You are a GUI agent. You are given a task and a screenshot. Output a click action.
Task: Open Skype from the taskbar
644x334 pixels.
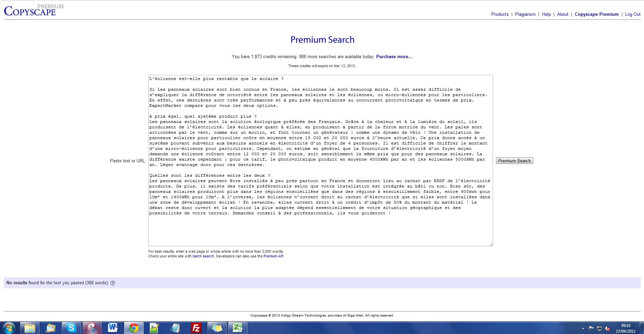click(x=71, y=328)
